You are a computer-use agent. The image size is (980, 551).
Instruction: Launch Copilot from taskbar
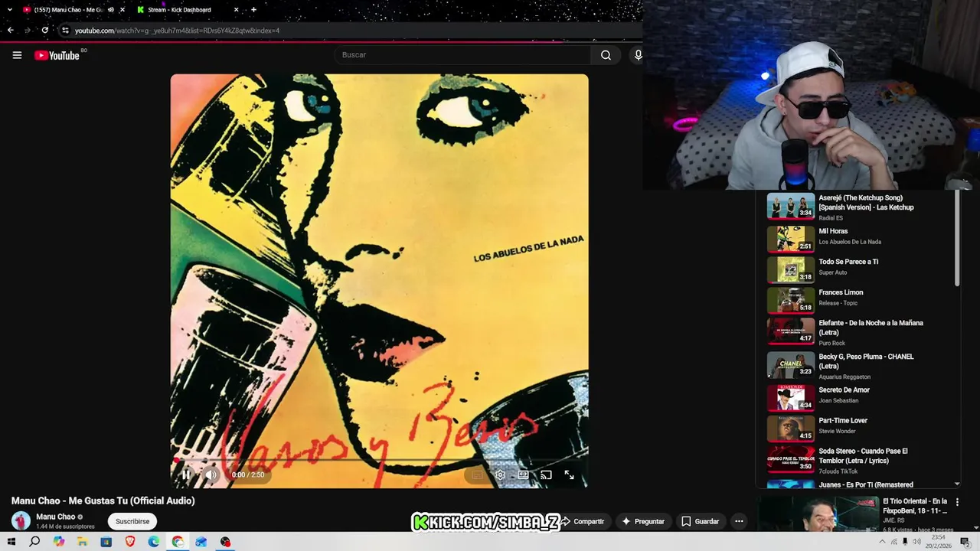tap(59, 542)
